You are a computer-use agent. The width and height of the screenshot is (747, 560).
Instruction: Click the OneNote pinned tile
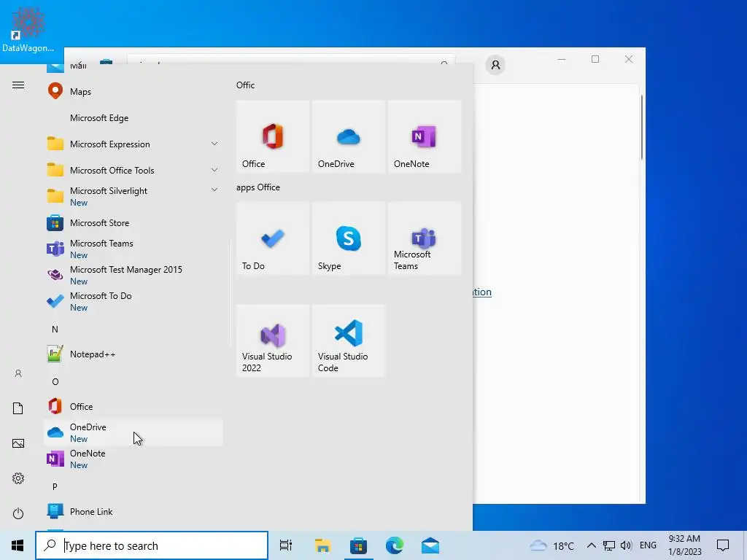[424, 136]
